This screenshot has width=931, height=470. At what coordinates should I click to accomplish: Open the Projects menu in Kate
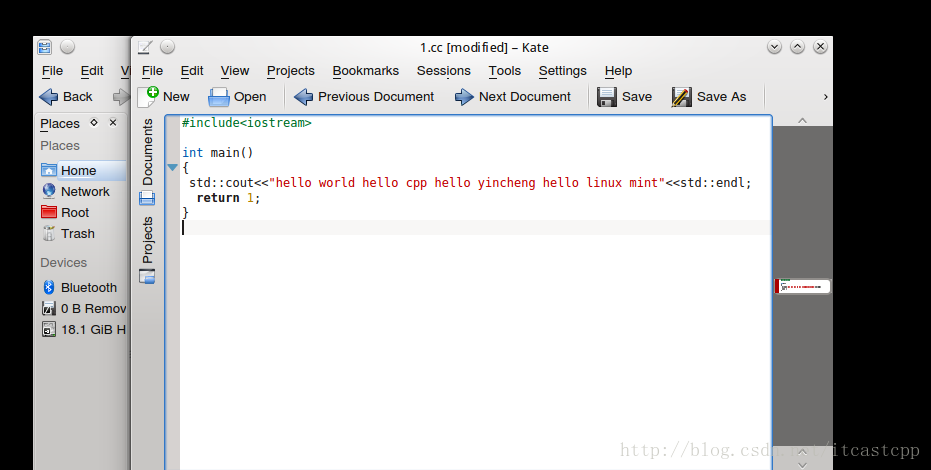(x=291, y=71)
